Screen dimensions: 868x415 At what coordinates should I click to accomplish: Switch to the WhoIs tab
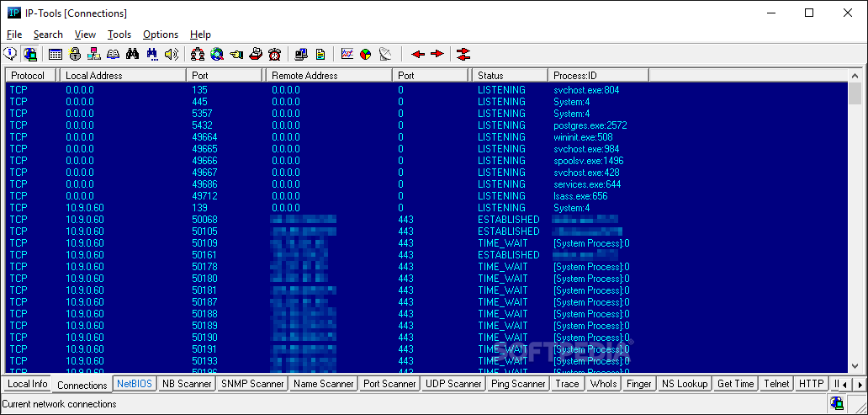[x=603, y=383]
